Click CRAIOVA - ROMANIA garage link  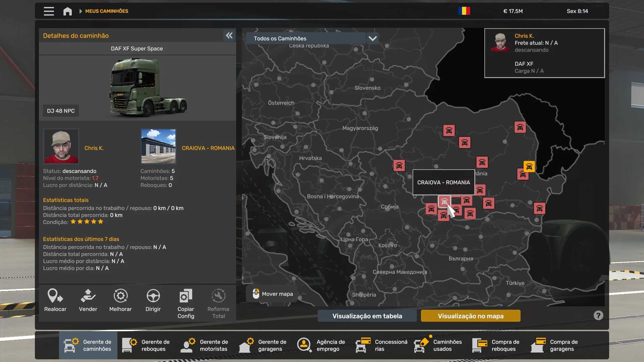point(208,148)
